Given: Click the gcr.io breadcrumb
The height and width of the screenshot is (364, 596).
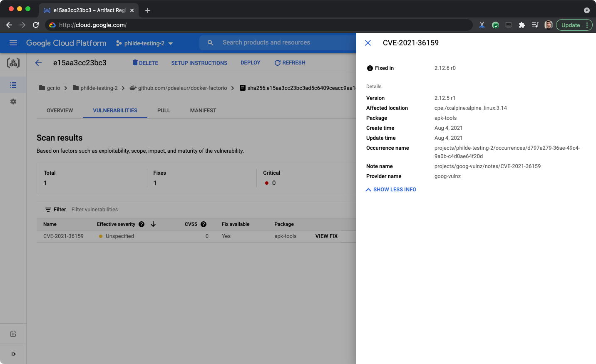Looking at the screenshot, I should pyautogui.click(x=50, y=88).
